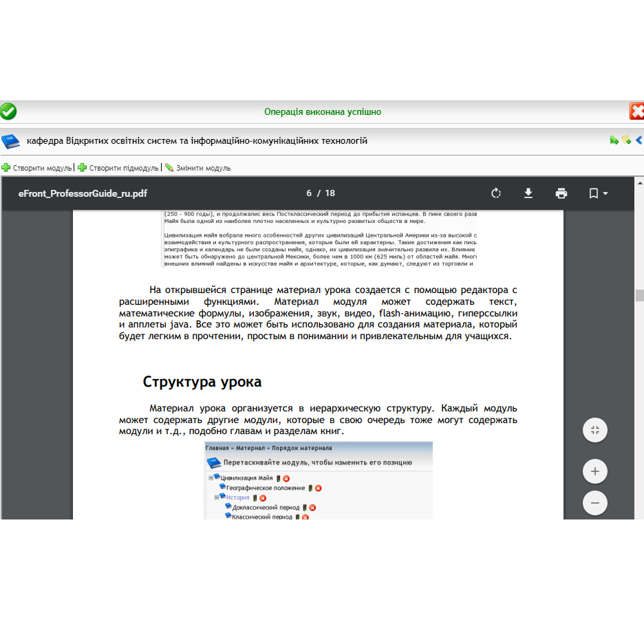Select the blue back chevron icon

[638, 140]
